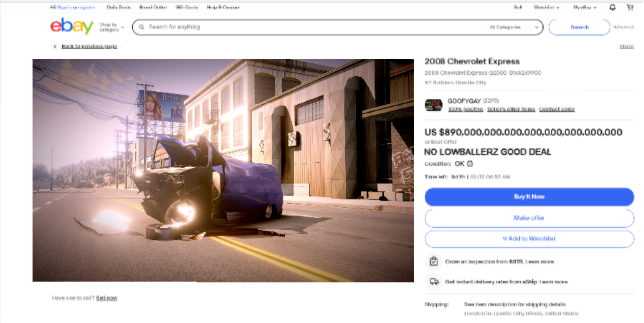The height and width of the screenshot is (323, 644).
Task: Click the condition info icon
Action: tap(470, 164)
